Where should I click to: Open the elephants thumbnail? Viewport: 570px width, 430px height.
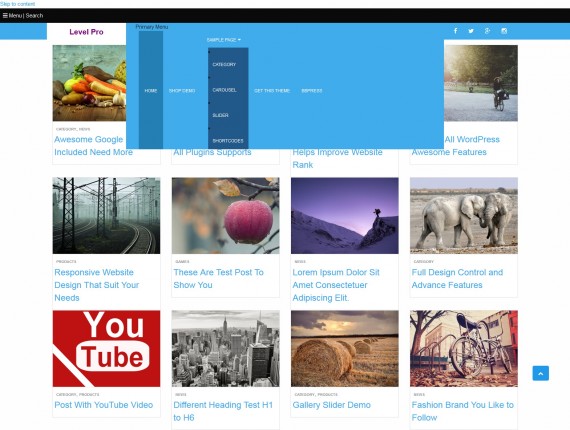[464, 216]
